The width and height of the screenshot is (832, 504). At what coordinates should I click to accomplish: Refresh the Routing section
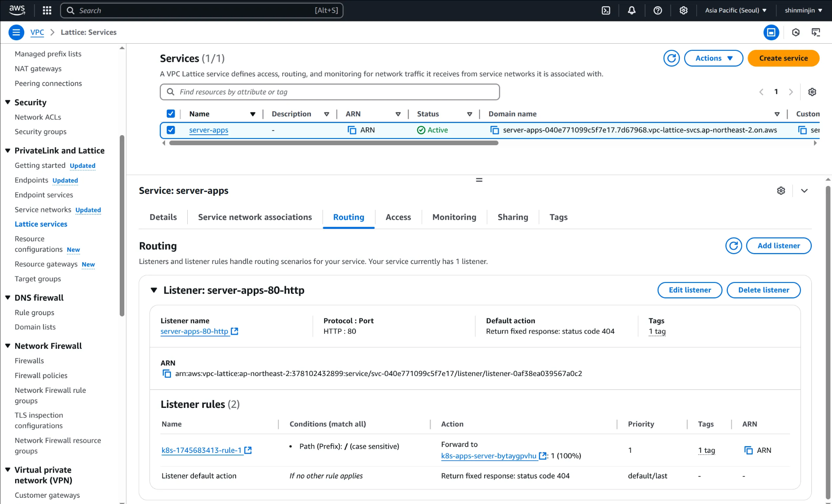tap(734, 246)
